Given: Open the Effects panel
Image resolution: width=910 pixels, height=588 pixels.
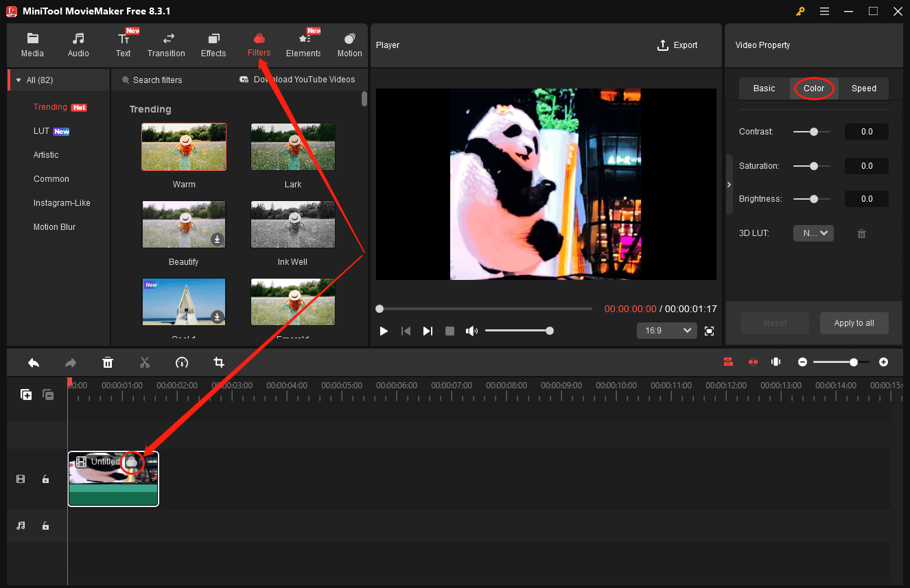Looking at the screenshot, I should point(213,44).
